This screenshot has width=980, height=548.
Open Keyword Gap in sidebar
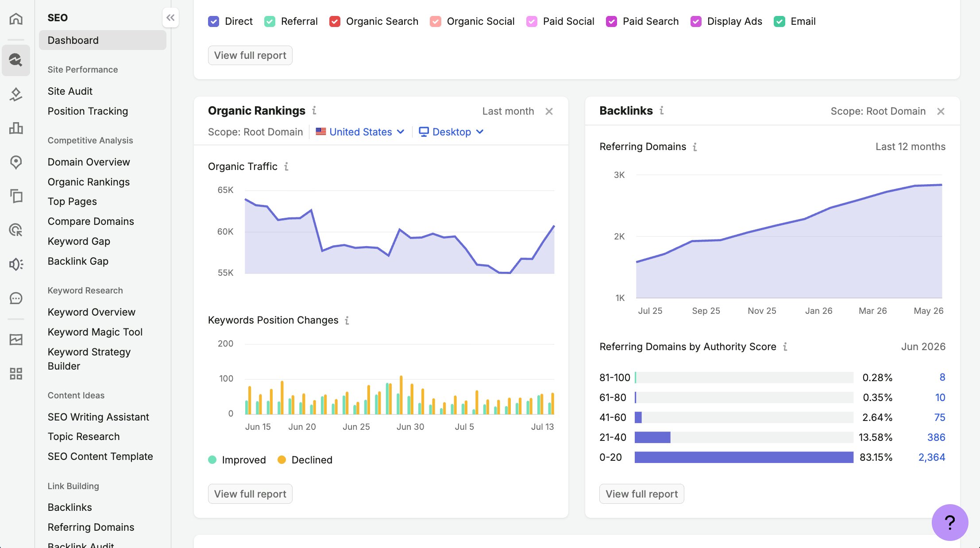point(79,241)
